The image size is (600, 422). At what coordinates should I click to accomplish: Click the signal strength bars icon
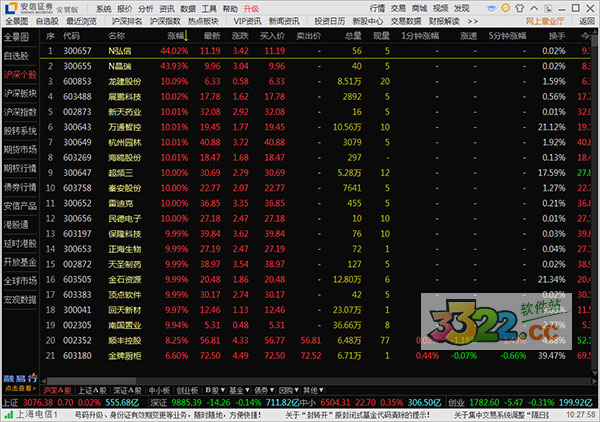tap(8, 415)
